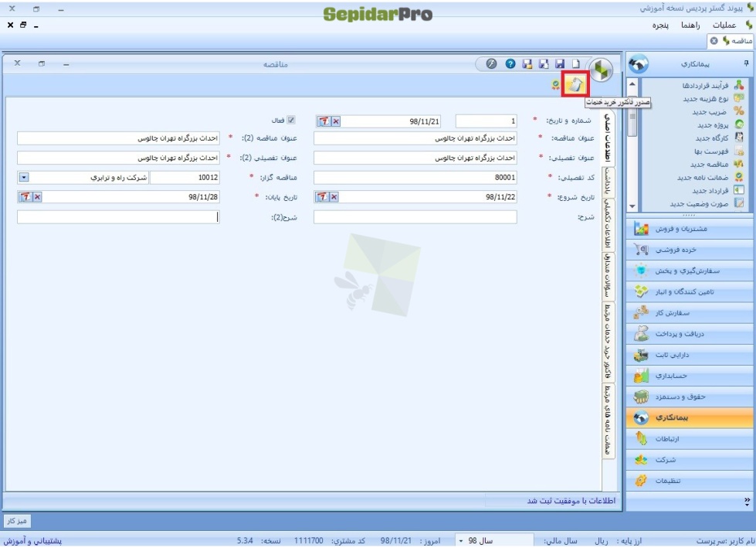Switch to the فاکتور خرید خدمات مرتبط tab
Image resolution: width=756 pixels, height=548 pixels.
click(x=608, y=341)
